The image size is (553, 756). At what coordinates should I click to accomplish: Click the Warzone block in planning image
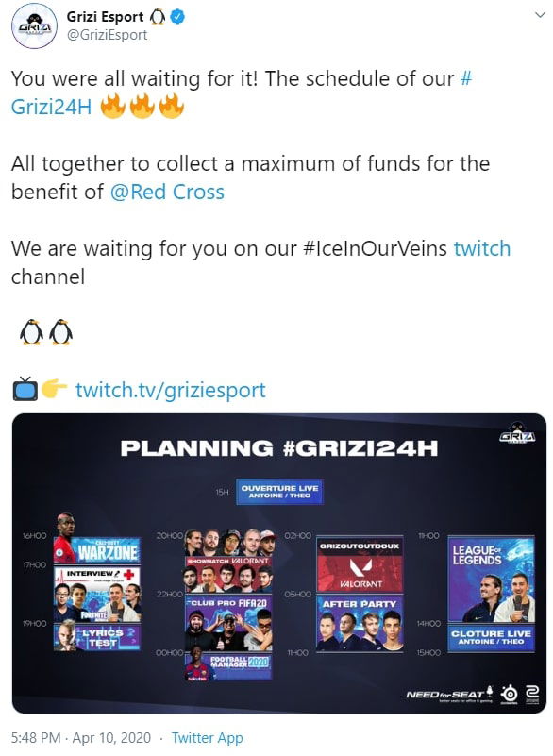97,550
